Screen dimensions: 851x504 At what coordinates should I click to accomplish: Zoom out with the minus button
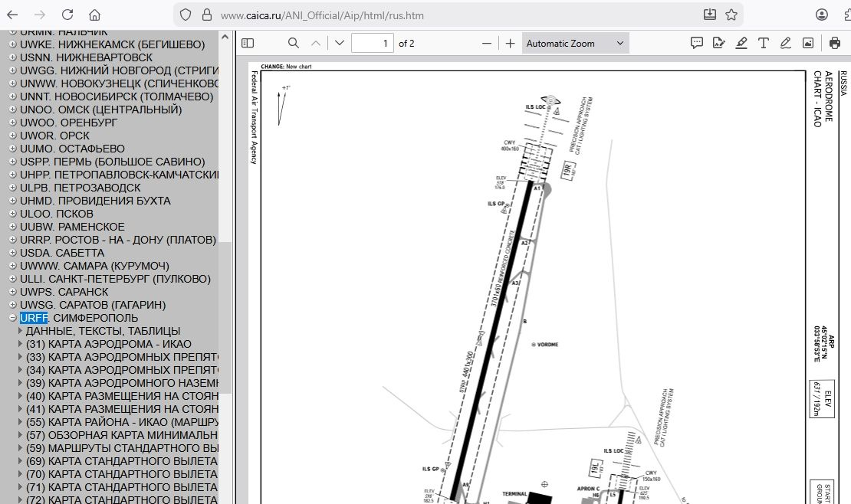(x=486, y=44)
